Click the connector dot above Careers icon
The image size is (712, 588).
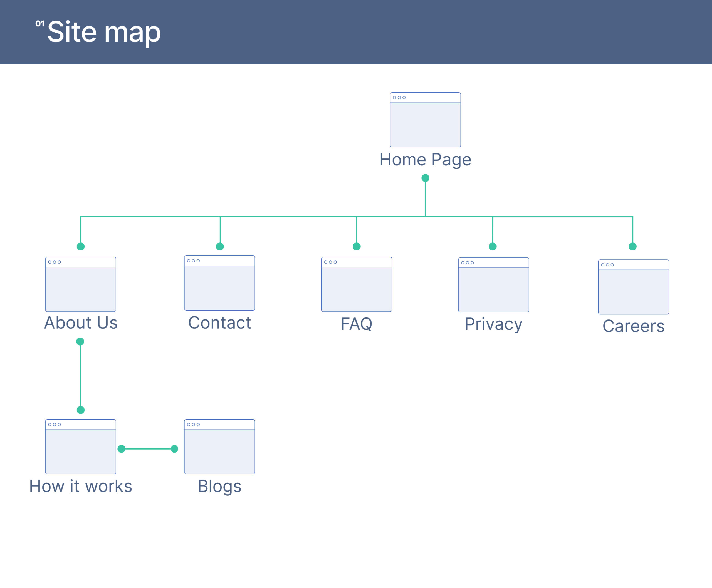point(632,247)
